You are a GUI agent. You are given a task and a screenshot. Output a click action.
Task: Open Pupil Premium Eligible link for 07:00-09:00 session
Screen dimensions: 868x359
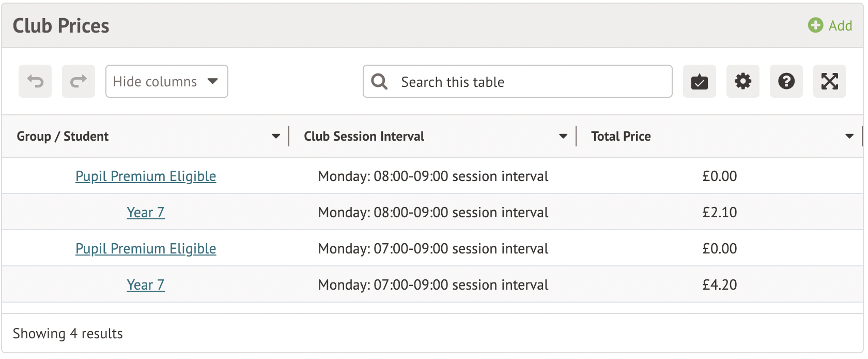(146, 249)
